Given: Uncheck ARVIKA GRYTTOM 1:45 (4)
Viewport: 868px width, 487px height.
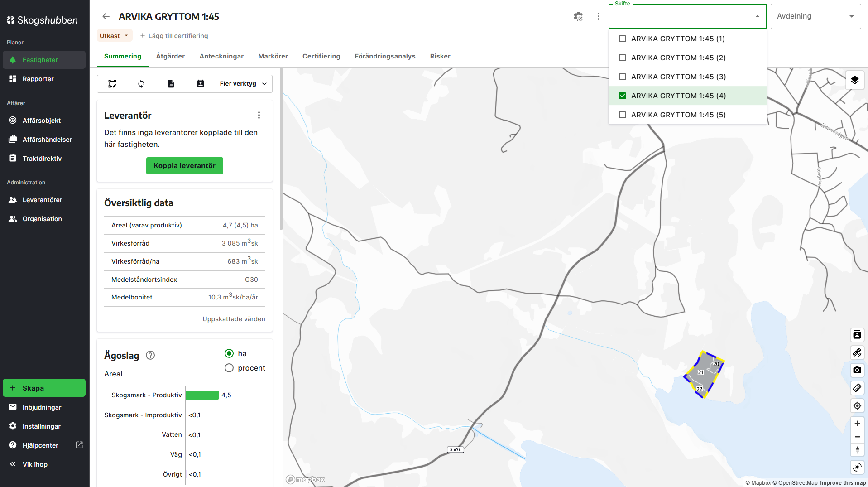Looking at the screenshot, I should (623, 96).
